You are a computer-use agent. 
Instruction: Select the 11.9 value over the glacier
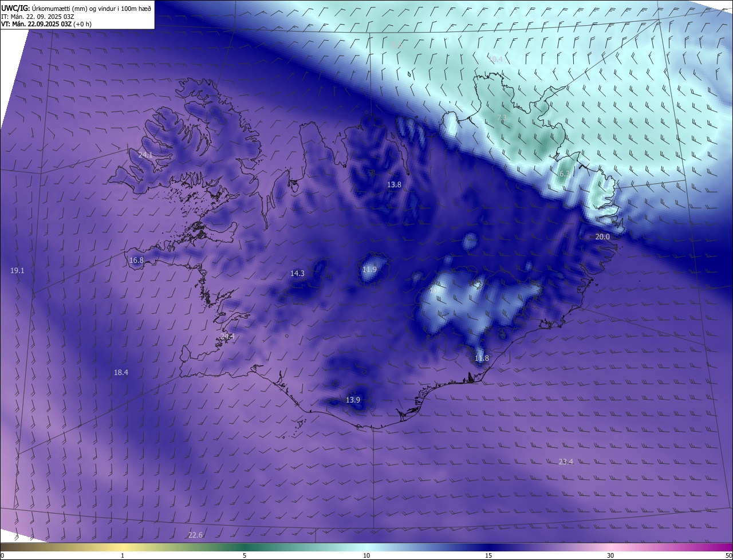tap(370, 269)
